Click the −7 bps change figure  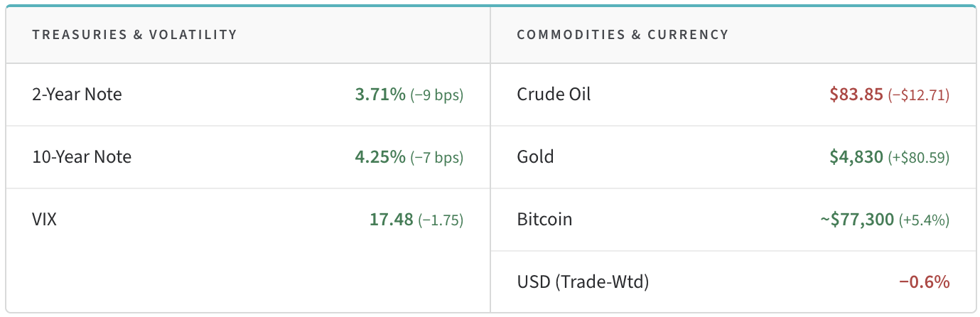click(x=436, y=157)
